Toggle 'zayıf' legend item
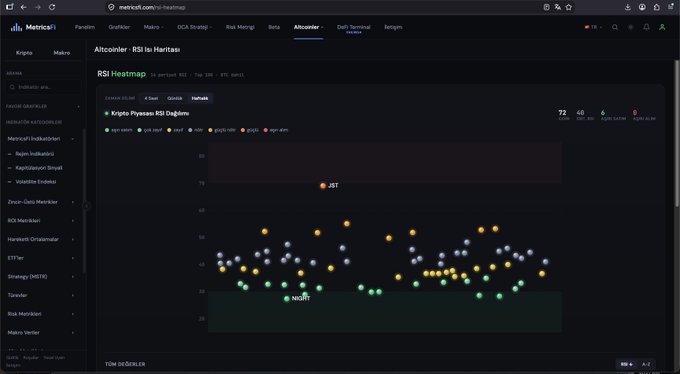680x374 pixels. (x=175, y=130)
